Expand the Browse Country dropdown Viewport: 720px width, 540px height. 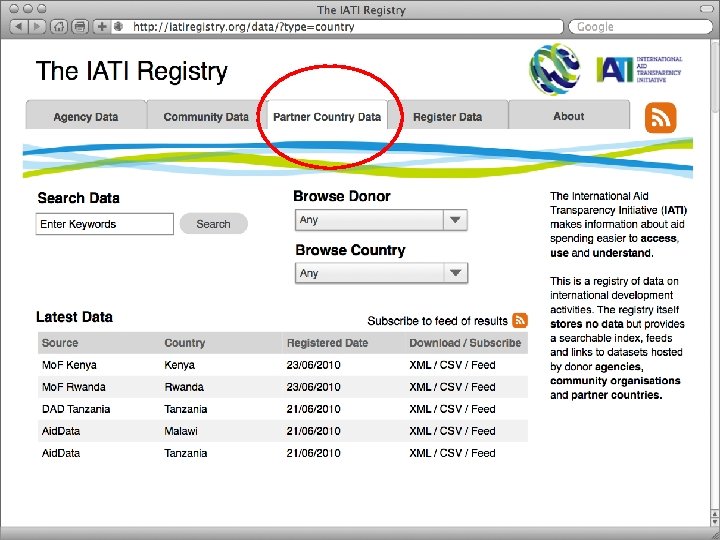point(381,273)
